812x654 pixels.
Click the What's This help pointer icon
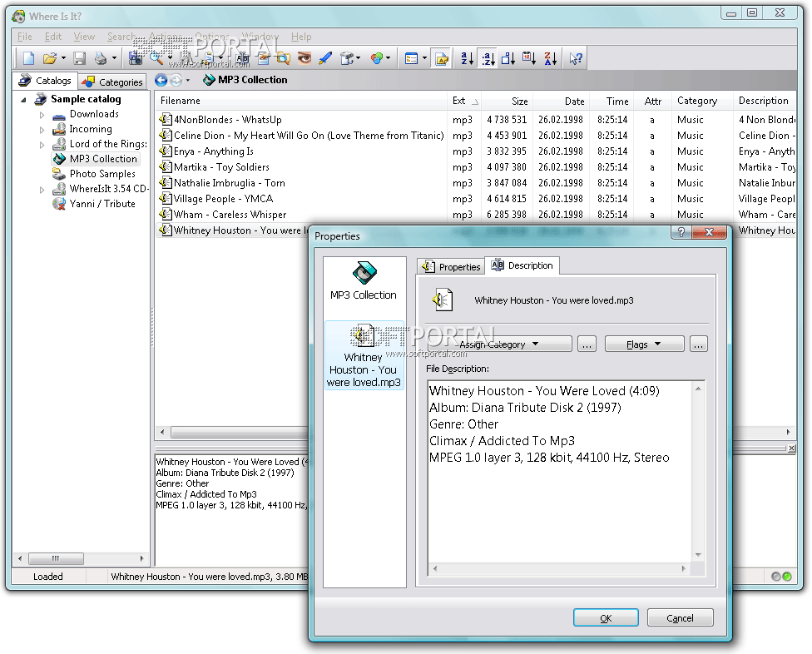[576, 58]
